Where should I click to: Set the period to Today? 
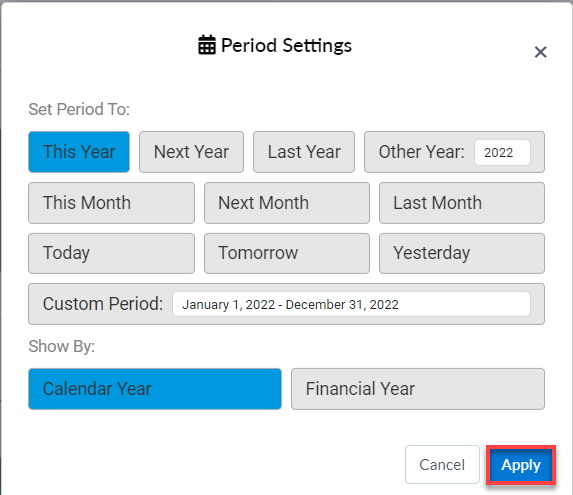click(x=111, y=253)
